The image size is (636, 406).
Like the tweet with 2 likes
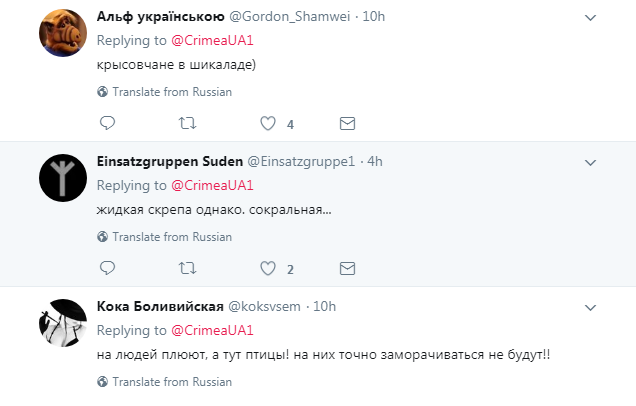[268, 269]
